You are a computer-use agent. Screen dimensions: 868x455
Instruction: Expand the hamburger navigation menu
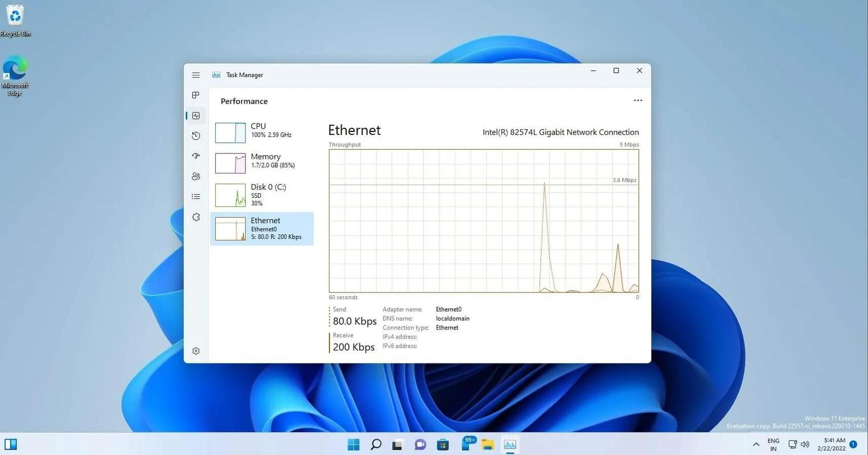[x=196, y=75]
